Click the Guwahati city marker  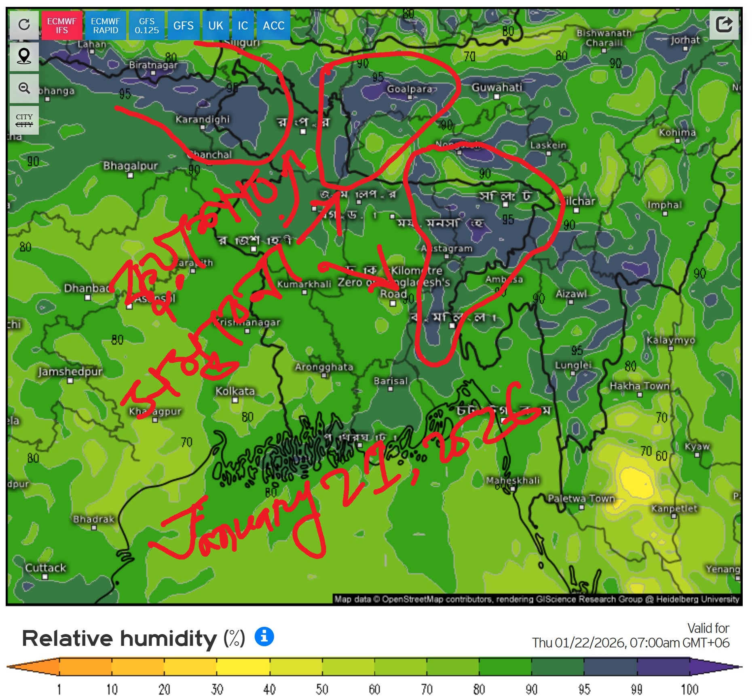497,97
